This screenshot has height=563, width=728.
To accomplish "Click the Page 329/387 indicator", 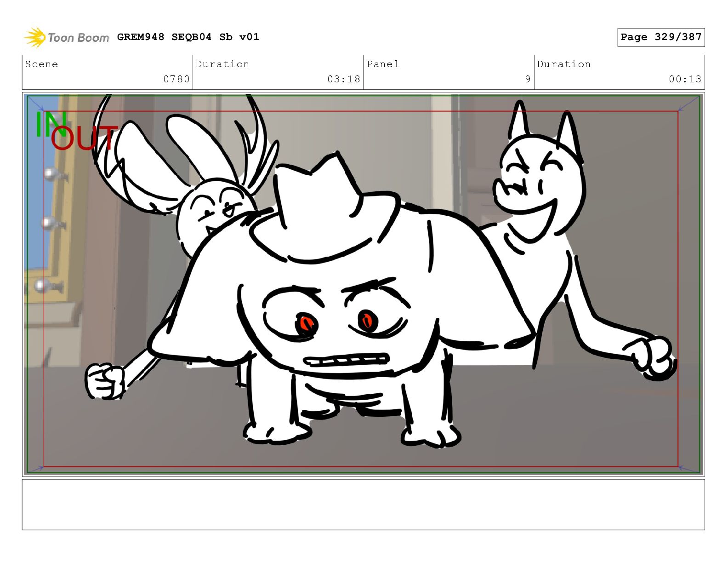I will tap(661, 37).
